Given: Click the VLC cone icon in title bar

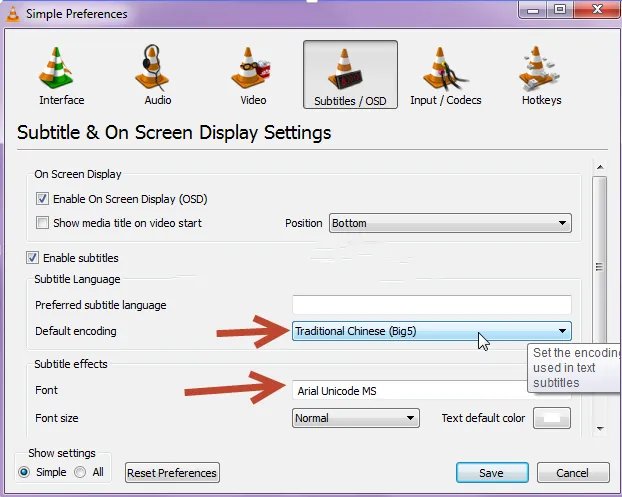Looking at the screenshot, I should (14, 13).
